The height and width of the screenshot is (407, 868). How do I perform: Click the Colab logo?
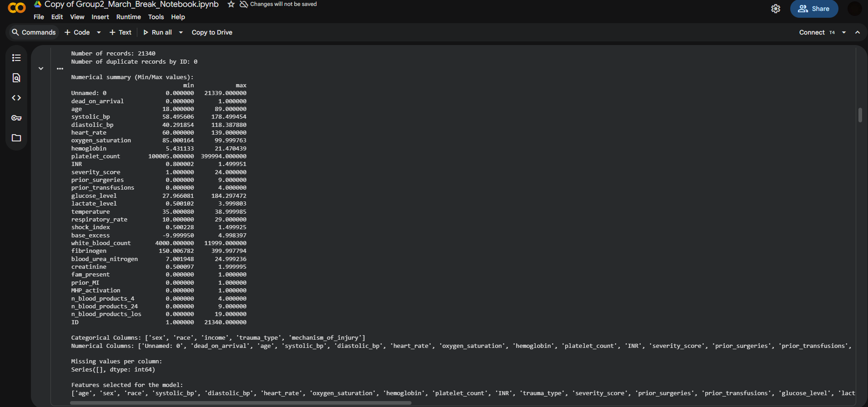coord(17,8)
